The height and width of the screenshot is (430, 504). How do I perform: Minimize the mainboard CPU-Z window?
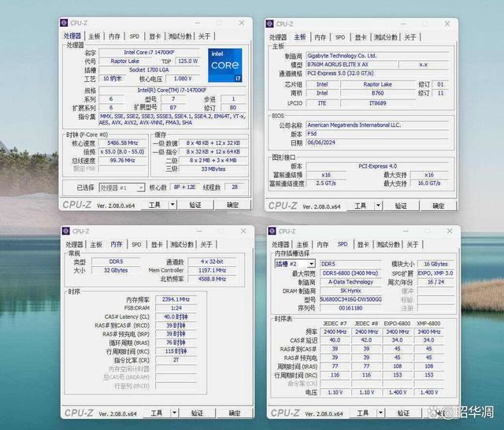(x=403, y=24)
